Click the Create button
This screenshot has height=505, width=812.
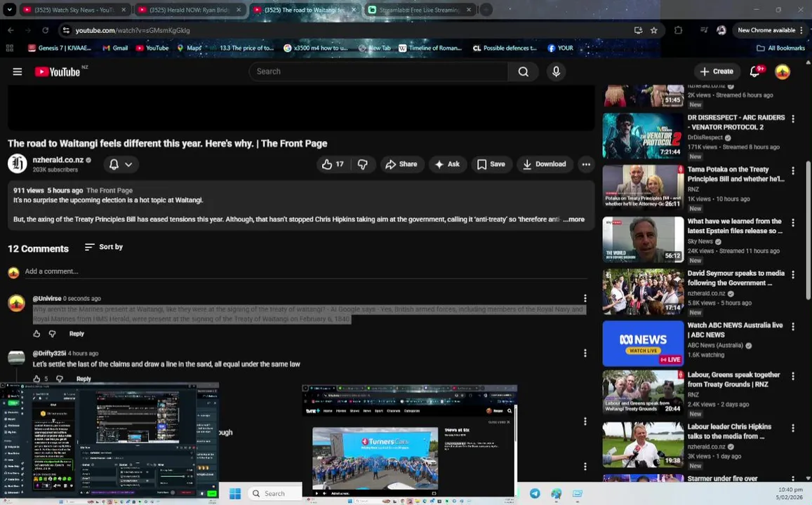point(717,72)
